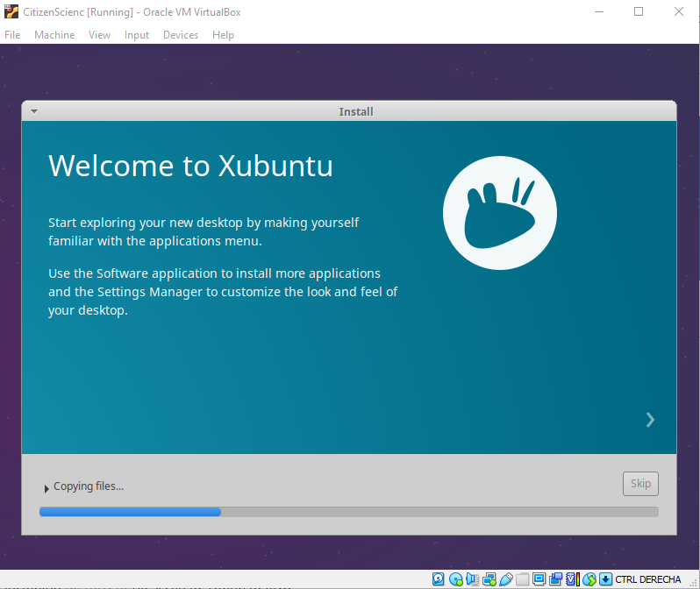Click the CPU virtualization status icon
This screenshot has height=589, width=700.
tap(573, 579)
